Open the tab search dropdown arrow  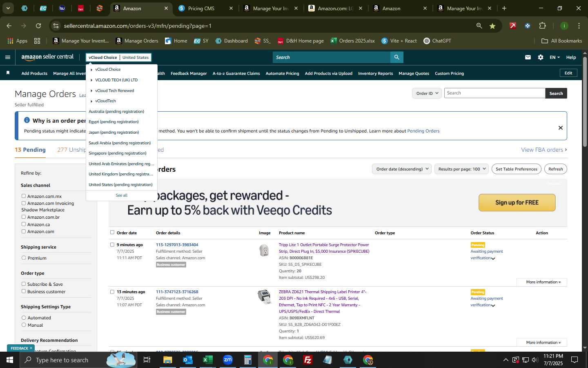tap(8, 8)
